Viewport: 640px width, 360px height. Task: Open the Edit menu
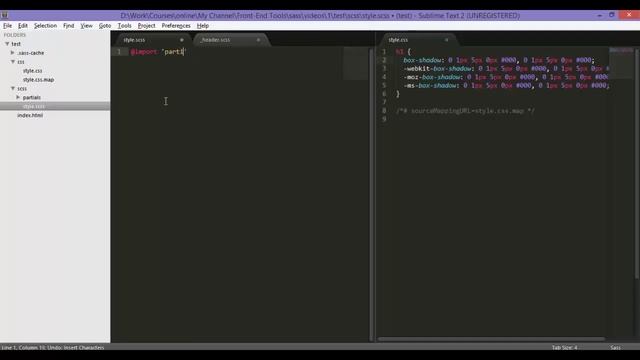[22, 25]
